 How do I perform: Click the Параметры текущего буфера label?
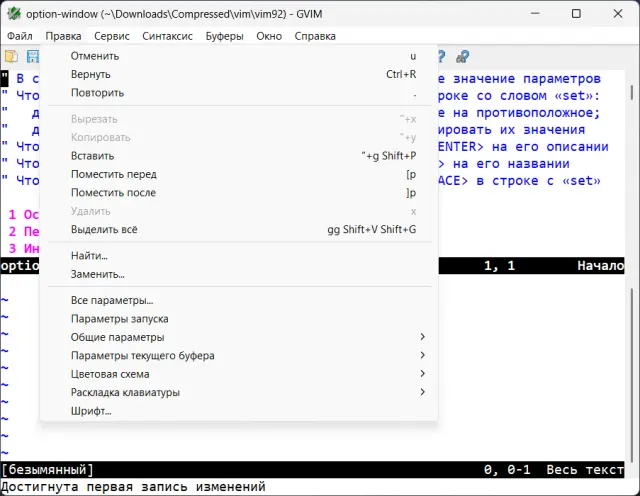pyautogui.click(x=142, y=356)
